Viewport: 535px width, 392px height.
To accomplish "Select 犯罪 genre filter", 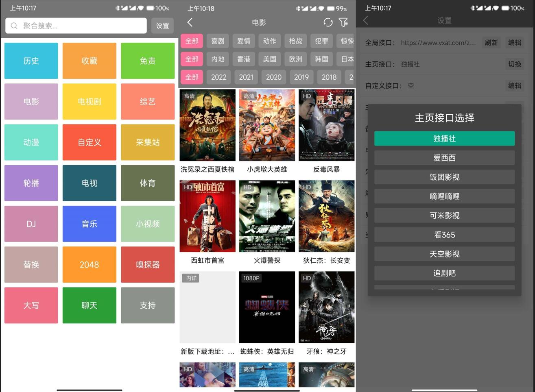I will [x=321, y=41].
